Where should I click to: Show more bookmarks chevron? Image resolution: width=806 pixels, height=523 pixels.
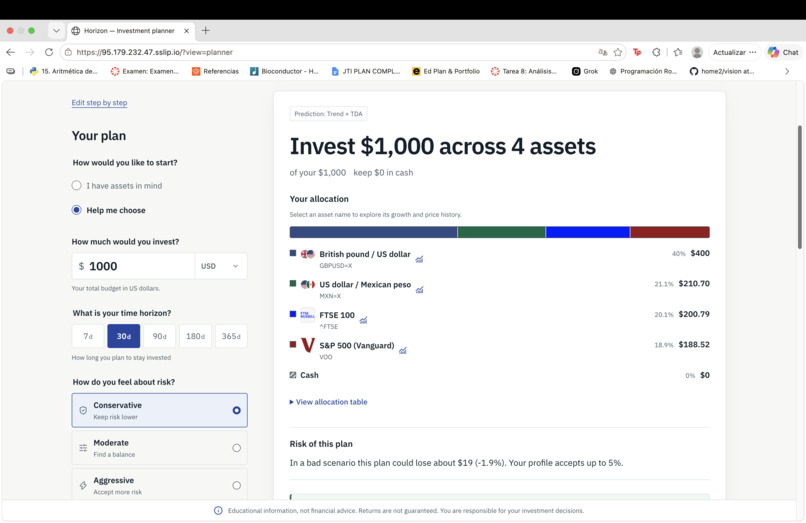(787, 71)
